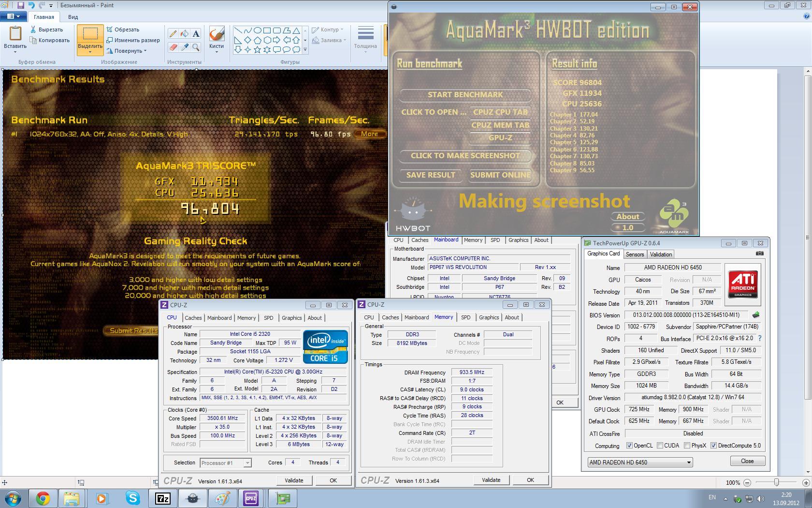Adjust the Paint zoom slider handle

776,482
